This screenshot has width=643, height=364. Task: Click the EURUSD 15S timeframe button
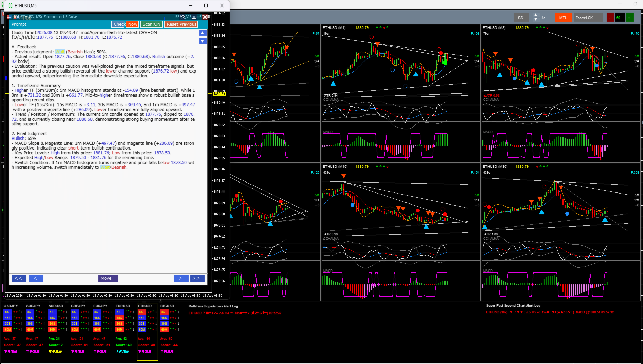119,318
